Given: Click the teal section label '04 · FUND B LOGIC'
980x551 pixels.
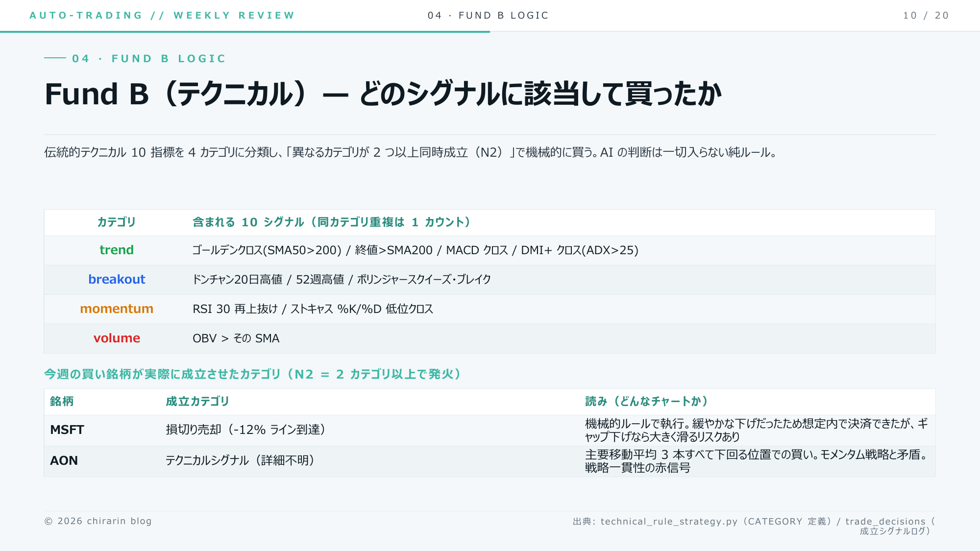Looking at the screenshot, I should [149, 59].
